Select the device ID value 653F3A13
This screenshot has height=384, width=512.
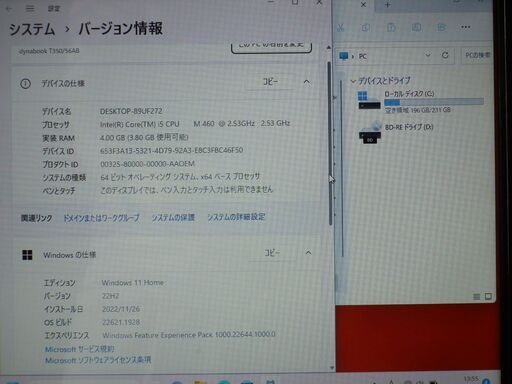coord(171,150)
